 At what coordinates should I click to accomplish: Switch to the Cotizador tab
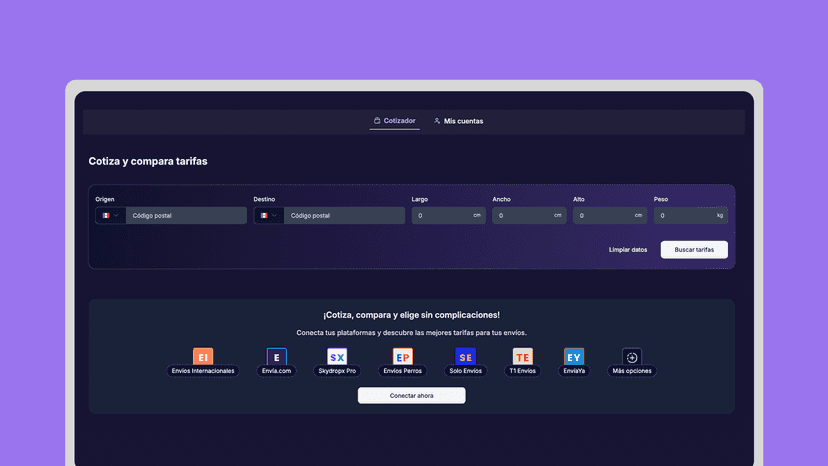tap(394, 121)
